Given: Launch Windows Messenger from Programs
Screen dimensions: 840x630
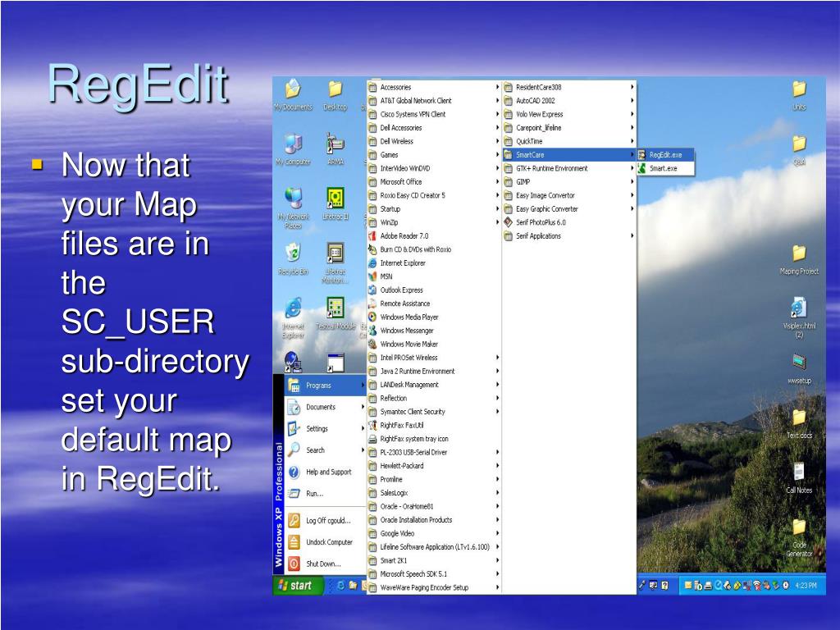Looking at the screenshot, I should 434,331.
